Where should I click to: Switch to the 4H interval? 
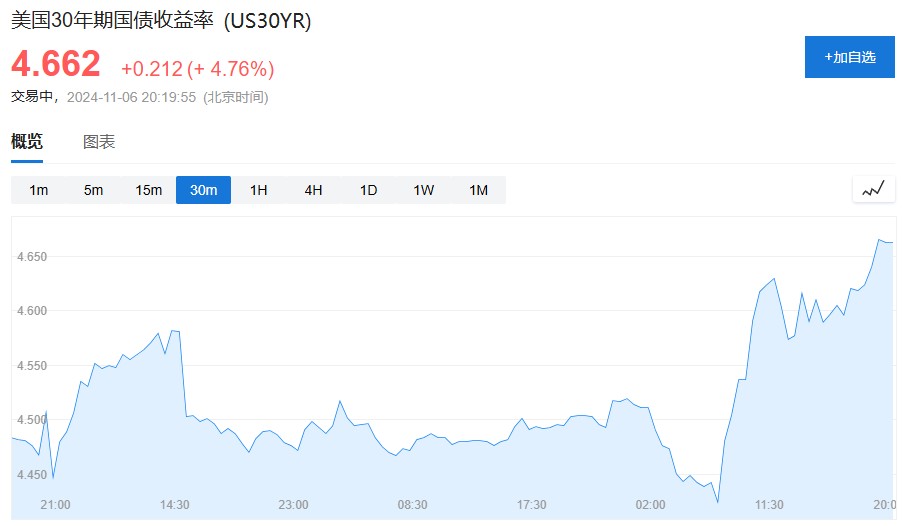(x=313, y=190)
